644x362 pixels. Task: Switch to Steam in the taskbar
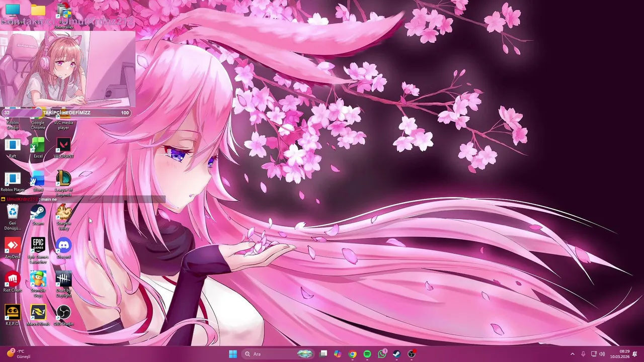click(396, 354)
